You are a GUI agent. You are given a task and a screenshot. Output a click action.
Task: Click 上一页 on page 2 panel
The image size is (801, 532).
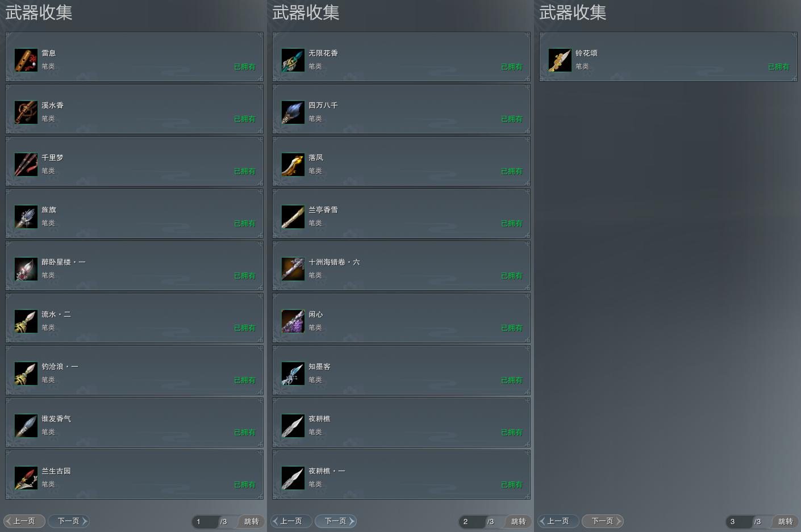point(291,521)
